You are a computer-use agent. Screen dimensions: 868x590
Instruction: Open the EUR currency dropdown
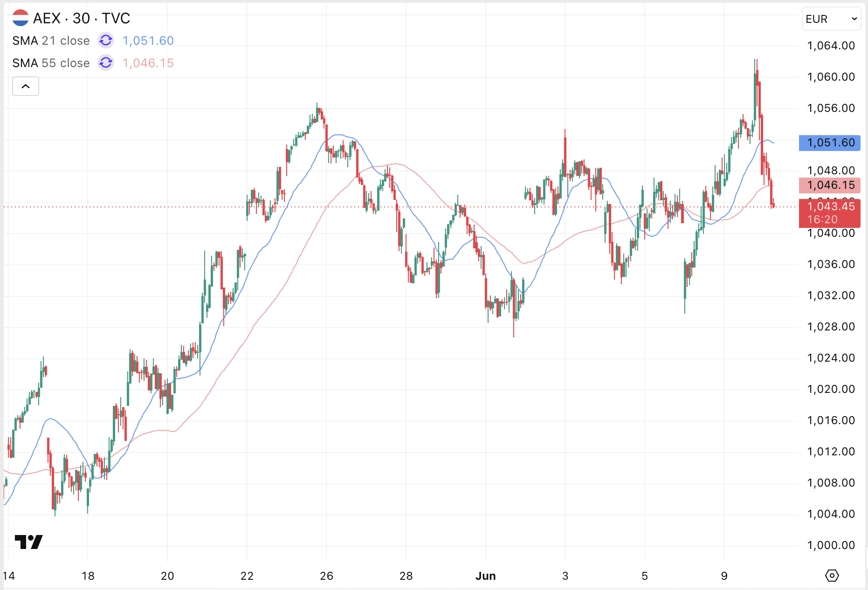(x=831, y=19)
